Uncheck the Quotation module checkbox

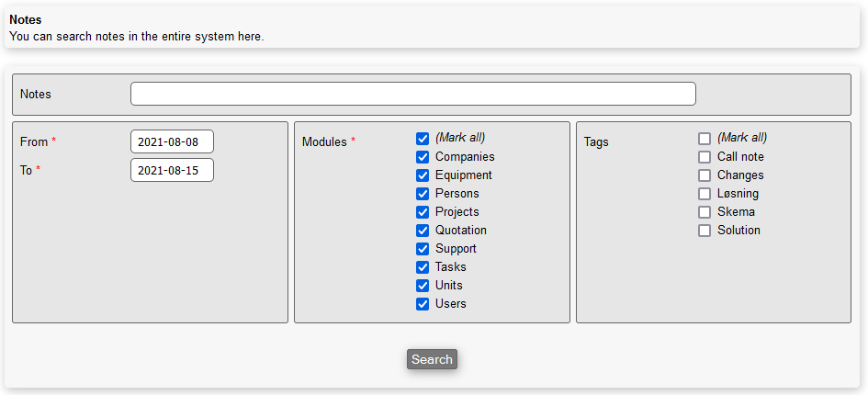[x=423, y=231]
